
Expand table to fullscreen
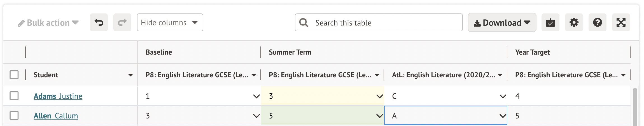(x=621, y=22)
